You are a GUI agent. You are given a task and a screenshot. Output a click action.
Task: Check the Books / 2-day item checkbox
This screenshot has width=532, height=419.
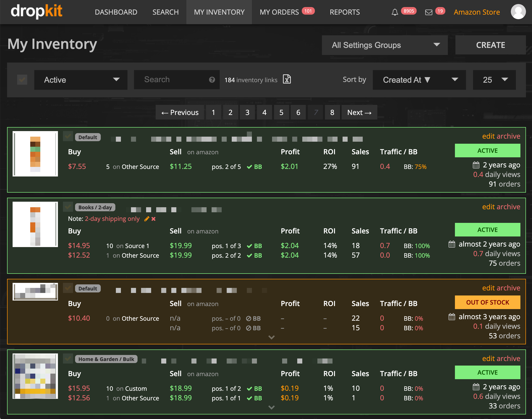click(x=68, y=207)
